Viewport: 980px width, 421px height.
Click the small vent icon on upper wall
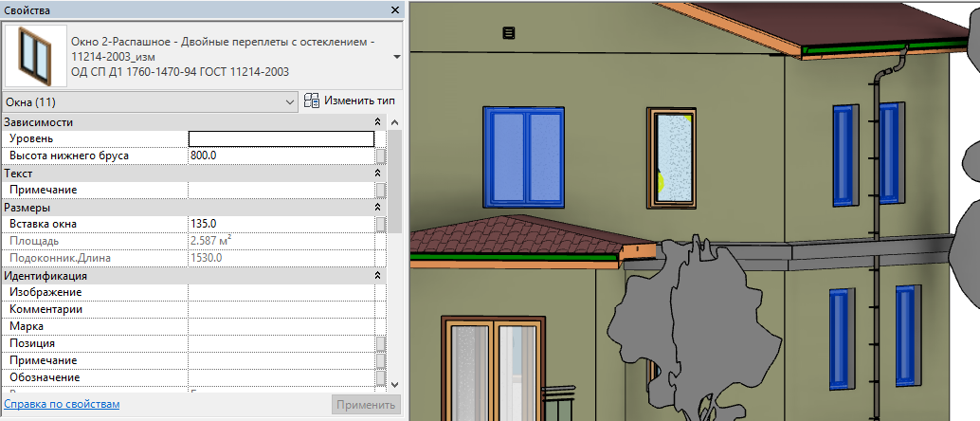(x=509, y=32)
